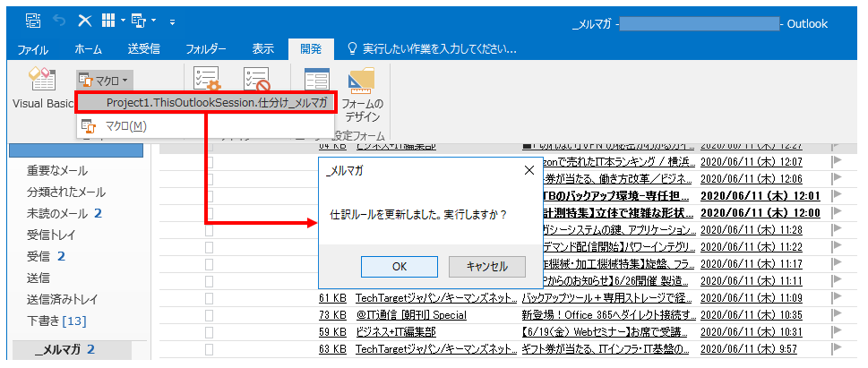The image size is (868, 368).
Task: Switch to the ホーム ribbon tab
Action: coord(88,49)
